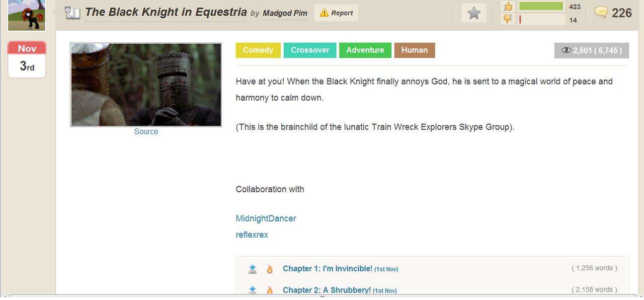644x300 pixels.
Task: Filter by the Adventure tag
Action: pyautogui.click(x=365, y=50)
